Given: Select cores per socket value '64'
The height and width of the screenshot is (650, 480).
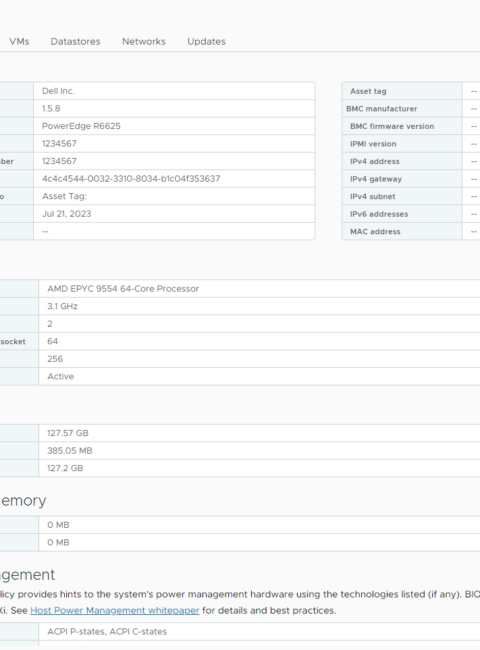Looking at the screenshot, I should [x=53, y=341].
